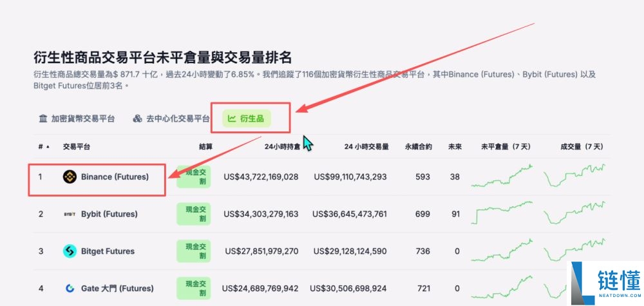The height and width of the screenshot is (306, 644).
Task: Sort by 結算 column header
Action: (x=206, y=147)
